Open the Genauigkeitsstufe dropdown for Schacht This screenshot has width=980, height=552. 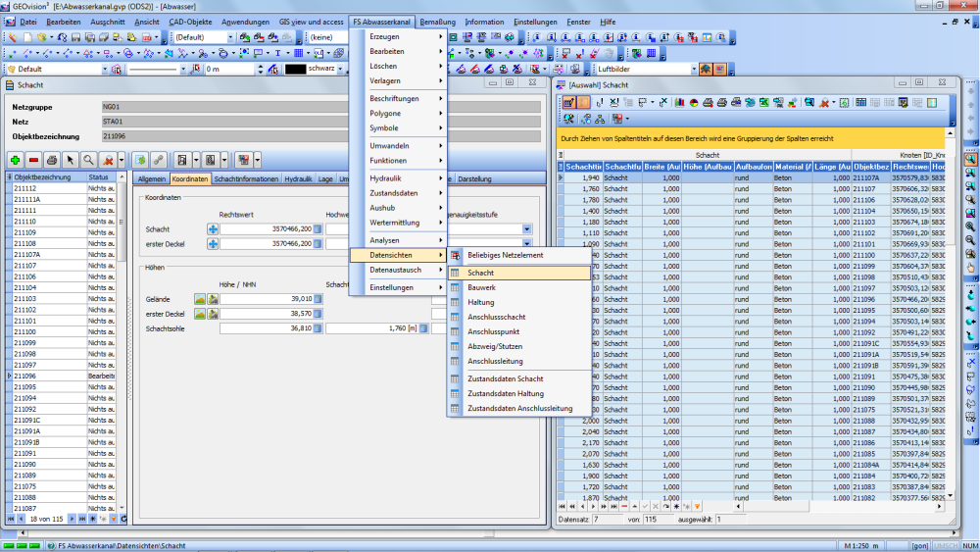point(527,228)
